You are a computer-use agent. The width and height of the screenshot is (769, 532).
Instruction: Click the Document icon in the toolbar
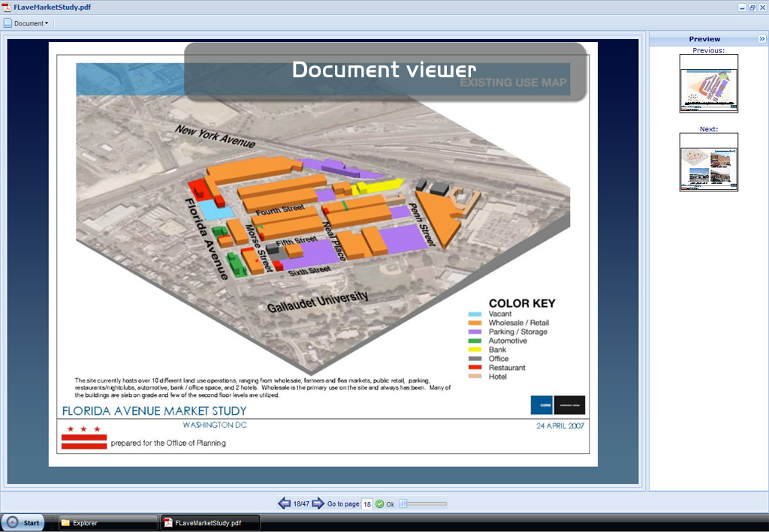[x=8, y=23]
